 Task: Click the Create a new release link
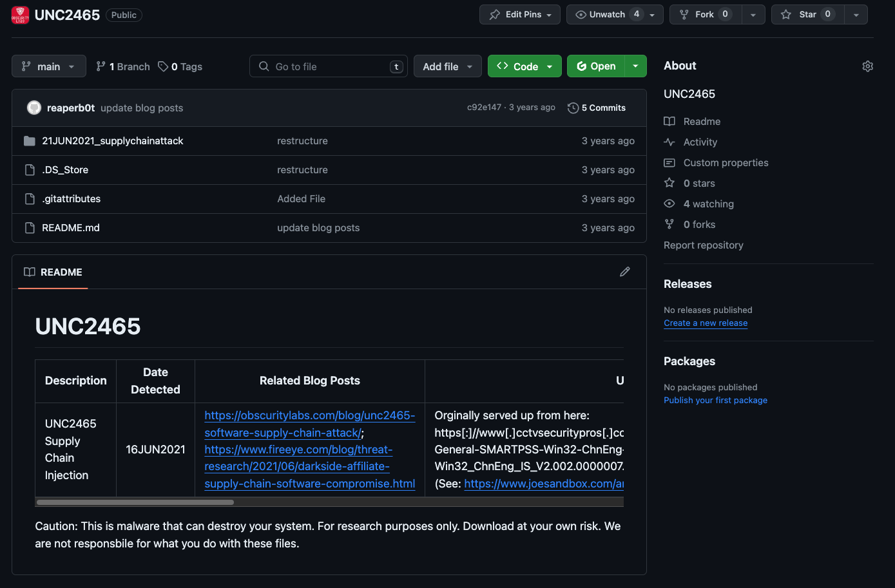705,323
